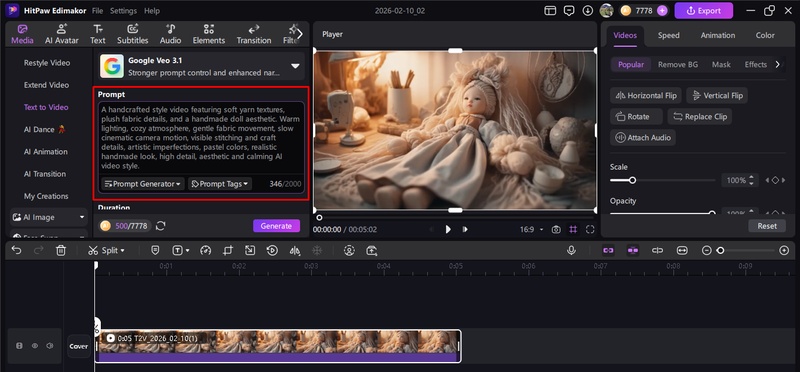Zoom out the timeline with minus icon
800x372 pixels.
point(707,251)
